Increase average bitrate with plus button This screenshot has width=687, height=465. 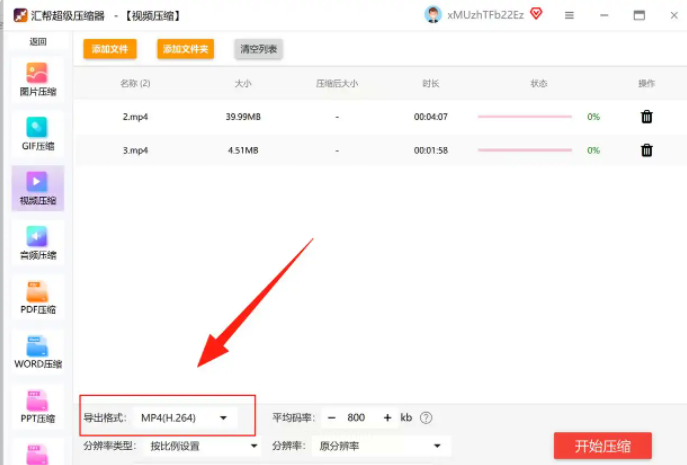pyautogui.click(x=387, y=418)
